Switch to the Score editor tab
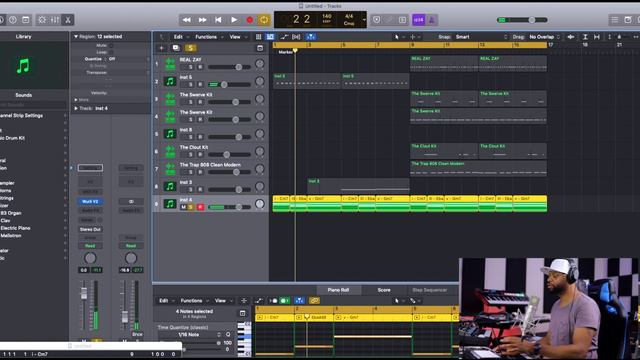The height and width of the screenshot is (360, 640). 384,290
